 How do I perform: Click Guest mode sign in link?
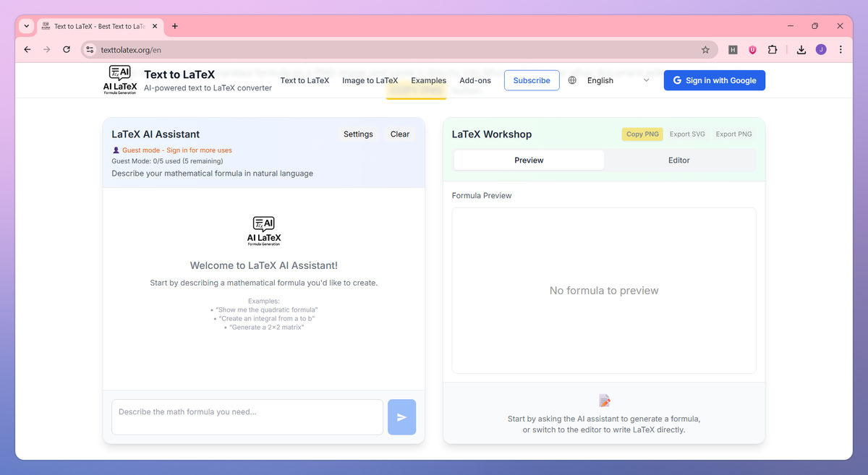[177, 150]
